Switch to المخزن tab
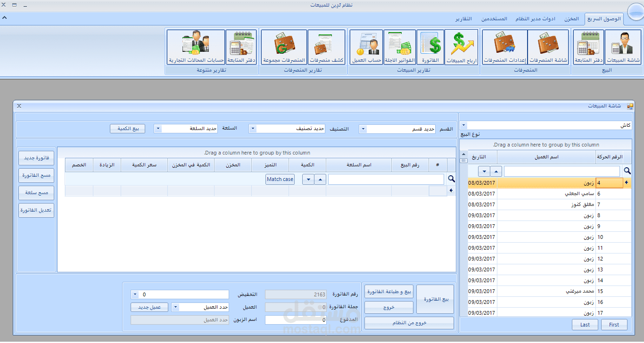The image size is (644, 343). 571,19
